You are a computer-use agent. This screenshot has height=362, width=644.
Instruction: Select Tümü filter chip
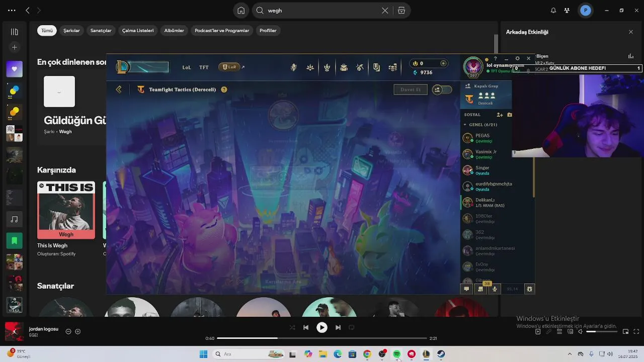47,31
